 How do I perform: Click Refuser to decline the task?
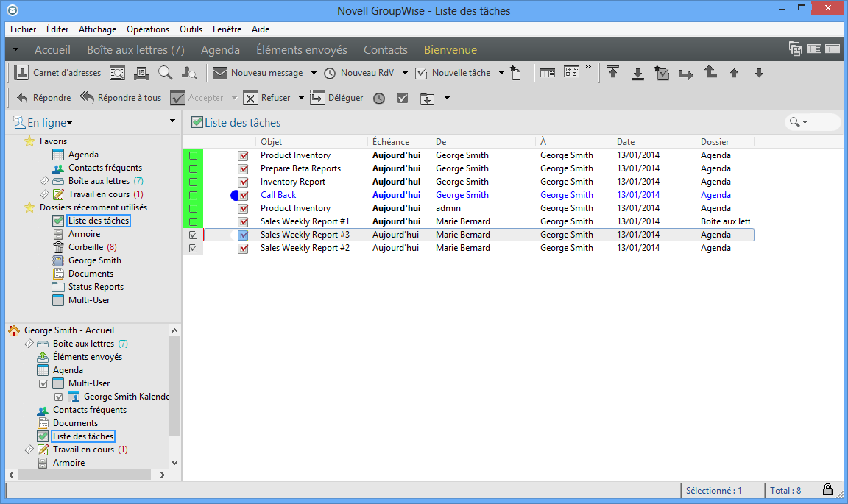tap(267, 98)
